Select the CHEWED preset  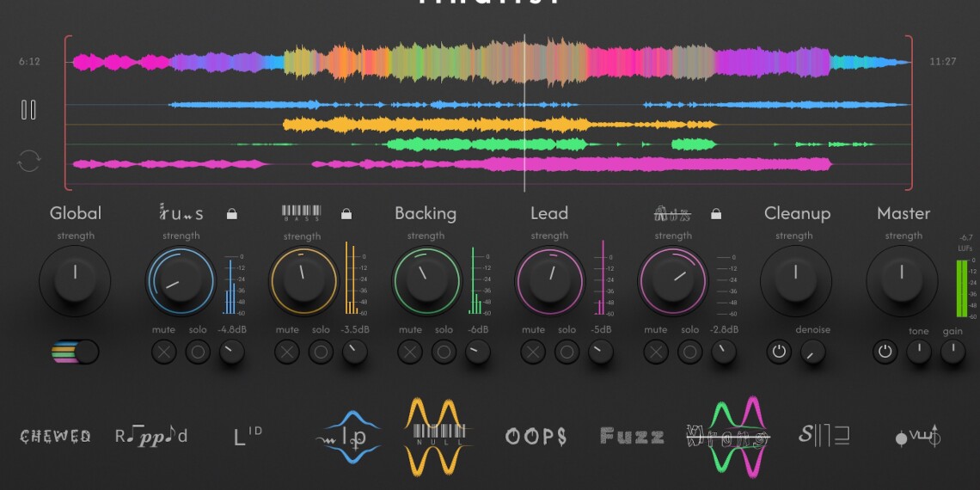55,437
